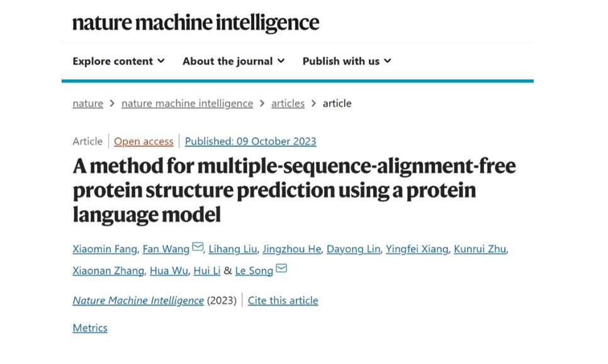Open the About the journal dropdown
Screen dimensions: 608x364
click(234, 61)
